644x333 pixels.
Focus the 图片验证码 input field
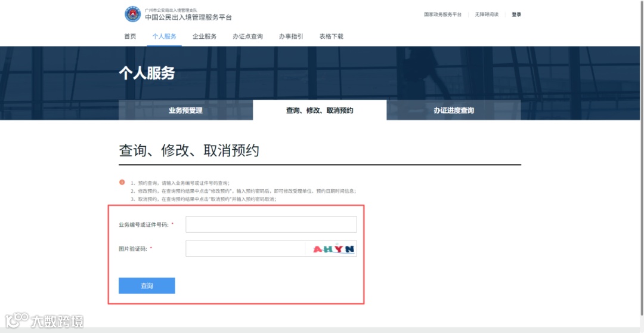point(245,248)
